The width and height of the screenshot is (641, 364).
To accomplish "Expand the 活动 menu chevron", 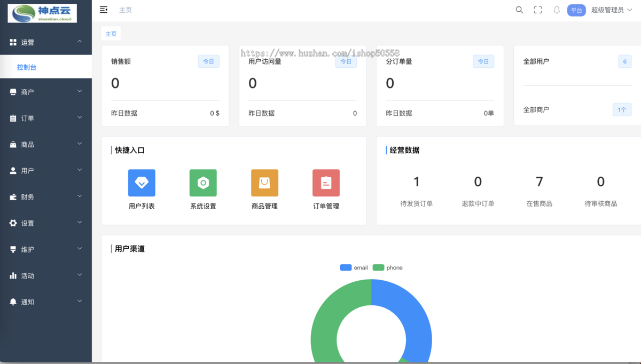I will click(x=80, y=275).
